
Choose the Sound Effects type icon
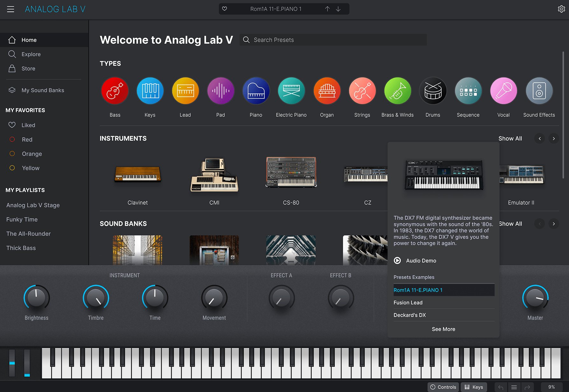coord(539,90)
